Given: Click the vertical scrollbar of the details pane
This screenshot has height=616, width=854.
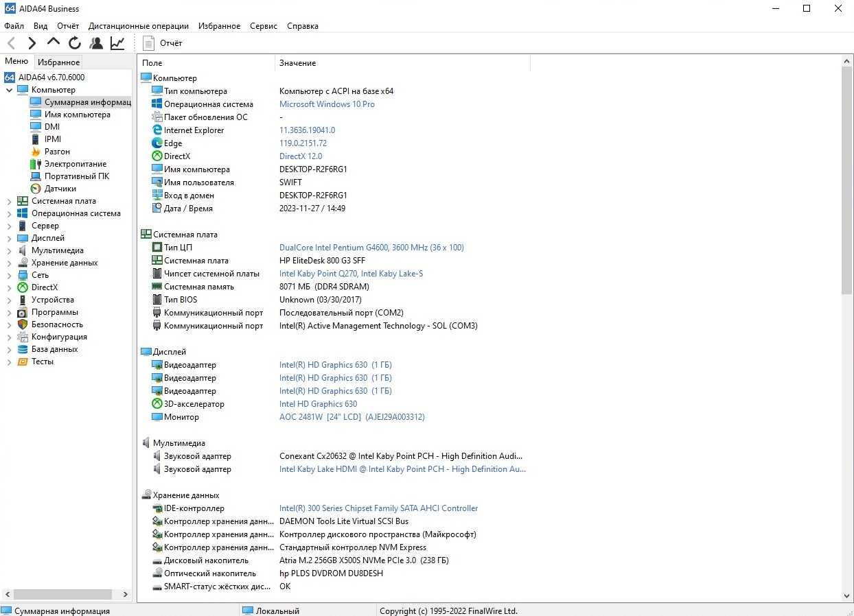Looking at the screenshot, I should pyautogui.click(x=847, y=182).
